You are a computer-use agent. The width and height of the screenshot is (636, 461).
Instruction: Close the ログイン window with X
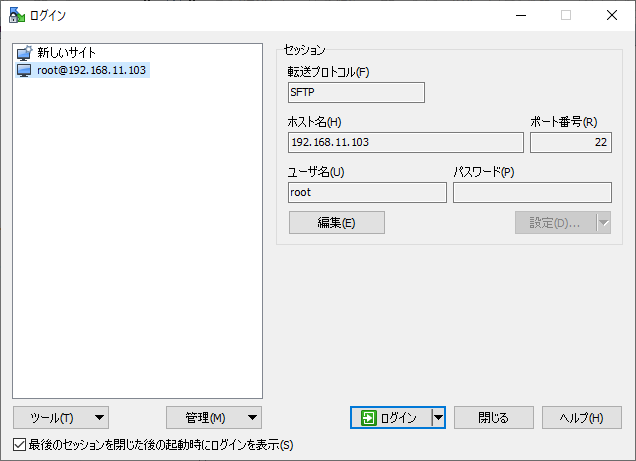pos(611,15)
